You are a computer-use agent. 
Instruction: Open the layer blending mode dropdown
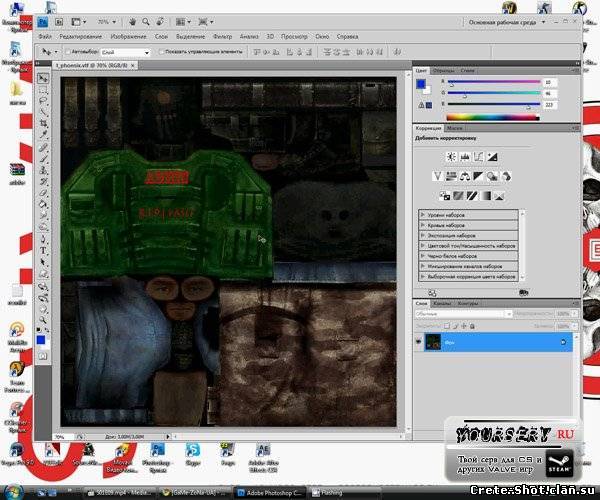pyautogui.click(x=463, y=314)
